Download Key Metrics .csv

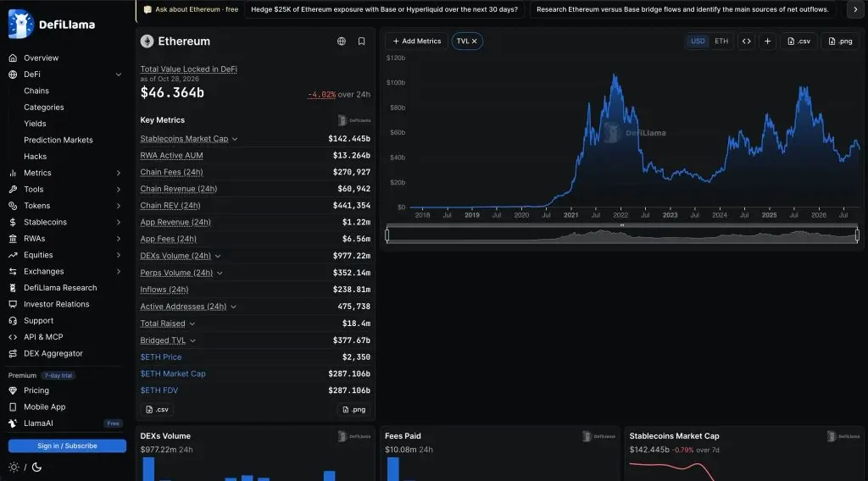157,410
